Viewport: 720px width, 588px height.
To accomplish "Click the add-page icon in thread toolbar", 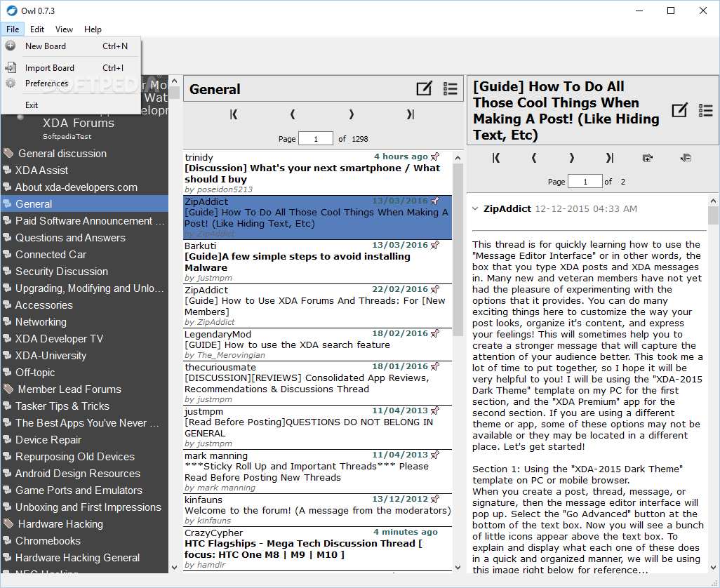I will pos(648,158).
